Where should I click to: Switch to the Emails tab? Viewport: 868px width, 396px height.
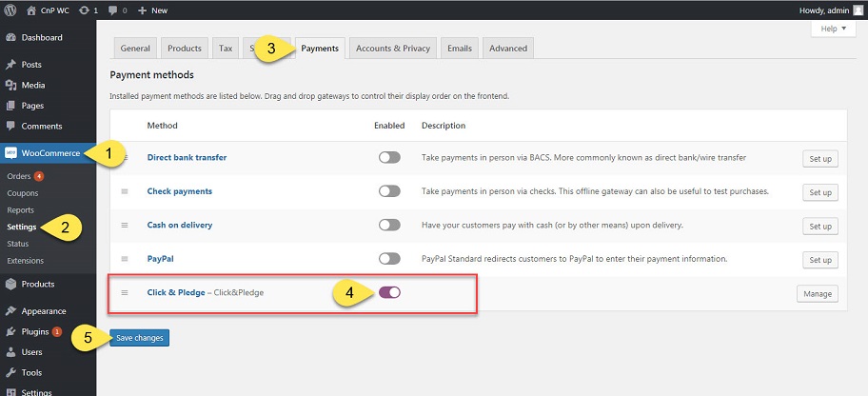coord(460,49)
